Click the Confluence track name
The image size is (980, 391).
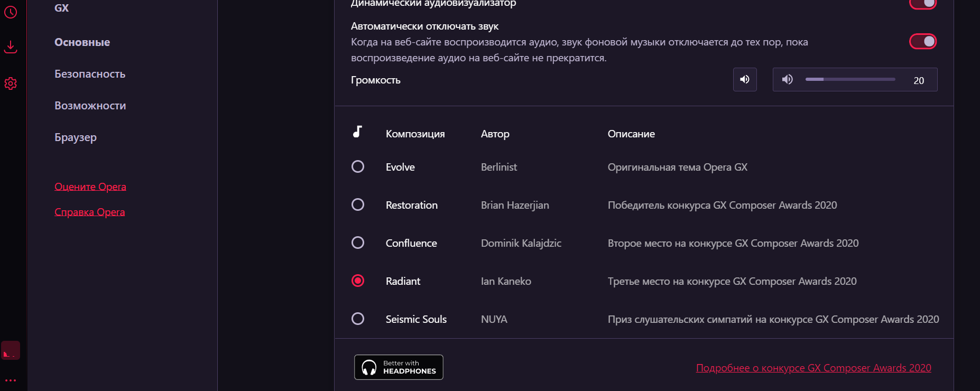(411, 243)
